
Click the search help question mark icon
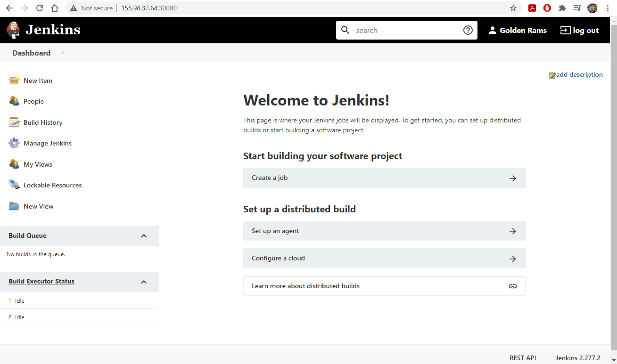click(x=468, y=30)
